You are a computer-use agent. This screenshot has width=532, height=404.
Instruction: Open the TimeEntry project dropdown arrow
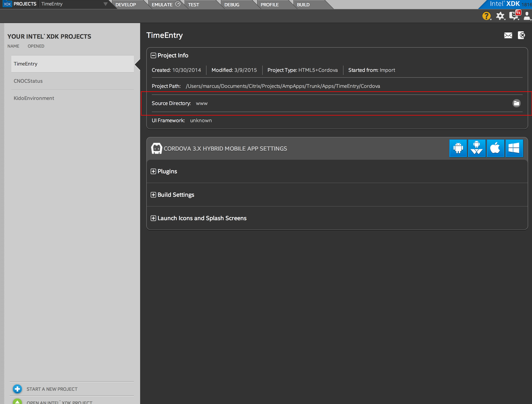click(105, 4)
